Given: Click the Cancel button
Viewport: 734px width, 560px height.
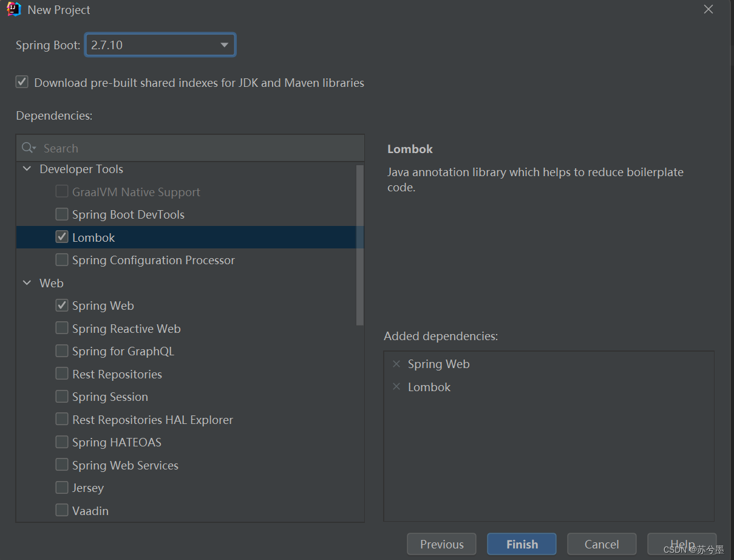Looking at the screenshot, I should (602, 544).
